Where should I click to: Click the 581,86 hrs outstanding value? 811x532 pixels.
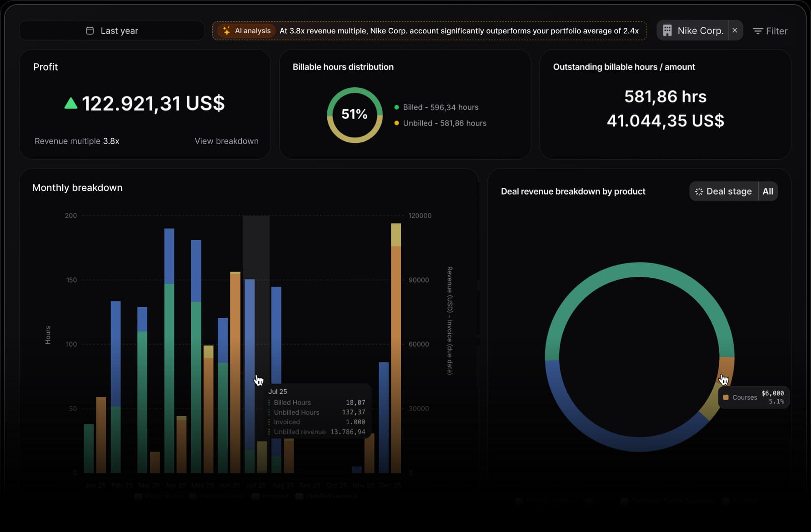[x=665, y=97]
